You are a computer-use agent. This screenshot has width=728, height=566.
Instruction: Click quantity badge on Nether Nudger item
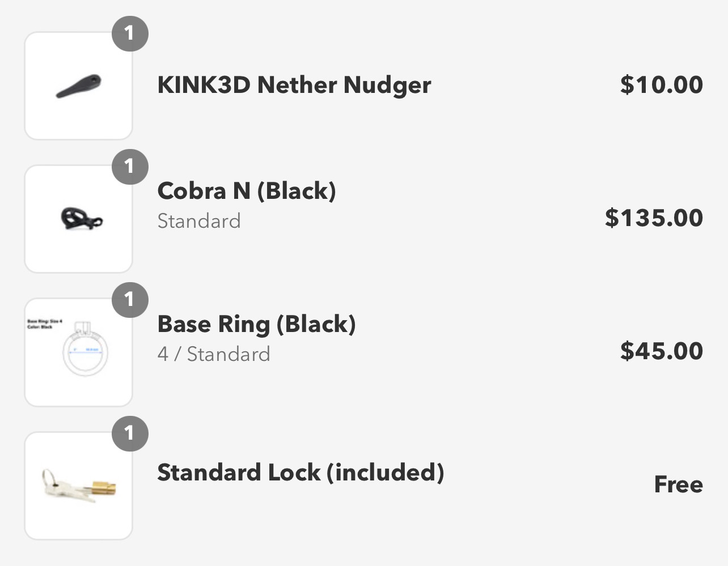(130, 33)
